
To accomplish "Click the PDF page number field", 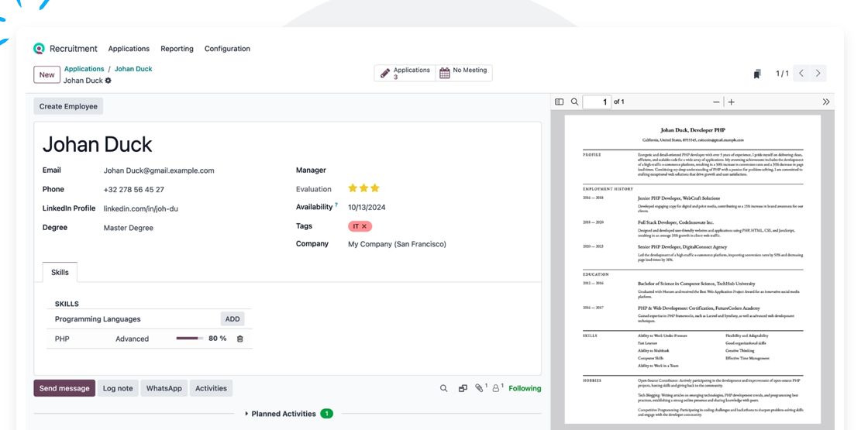I will click(x=597, y=101).
